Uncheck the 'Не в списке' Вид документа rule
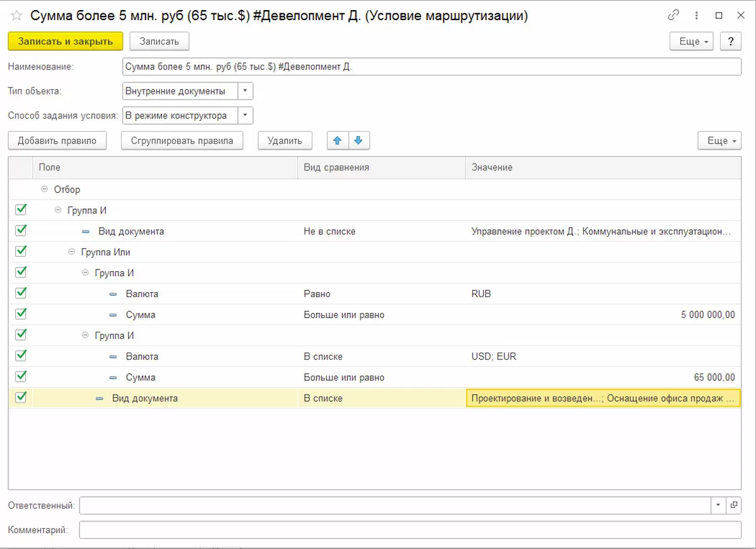The height and width of the screenshot is (549, 756). [21, 230]
